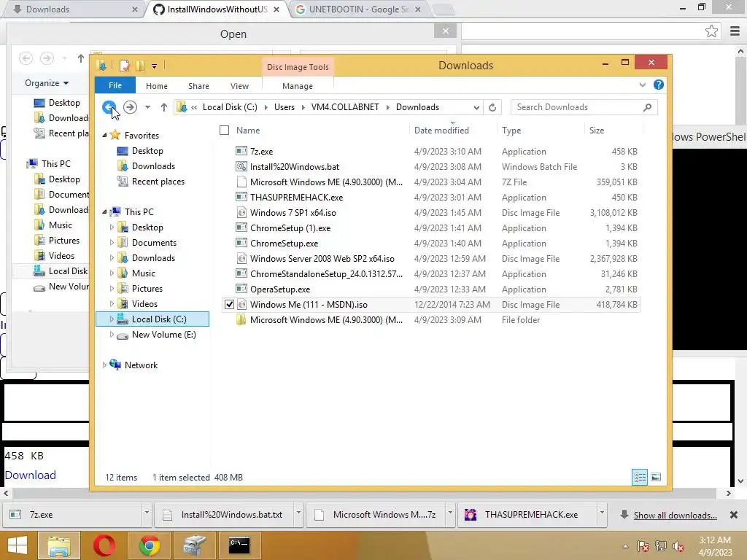
Task: Switch to large icons view in status bar
Action: tap(656, 477)
